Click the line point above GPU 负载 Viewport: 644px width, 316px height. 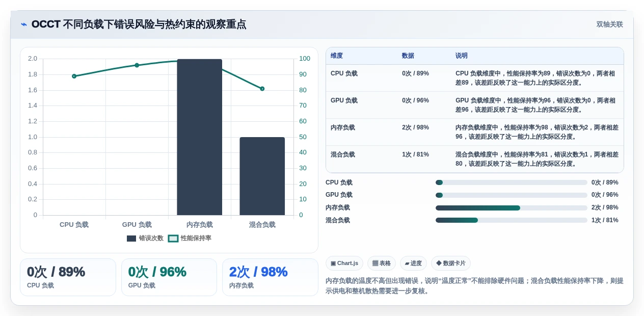pos(137,65)
